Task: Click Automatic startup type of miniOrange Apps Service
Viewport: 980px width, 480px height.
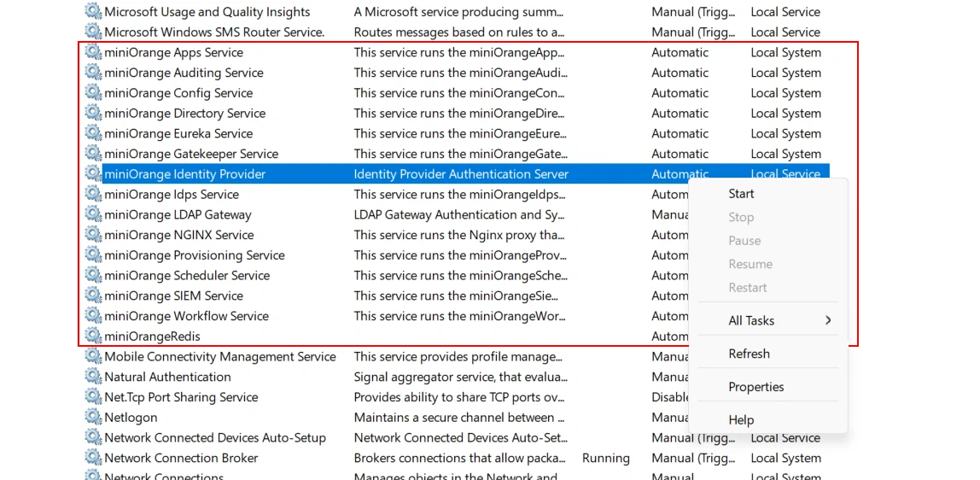Action: (680, 52)
